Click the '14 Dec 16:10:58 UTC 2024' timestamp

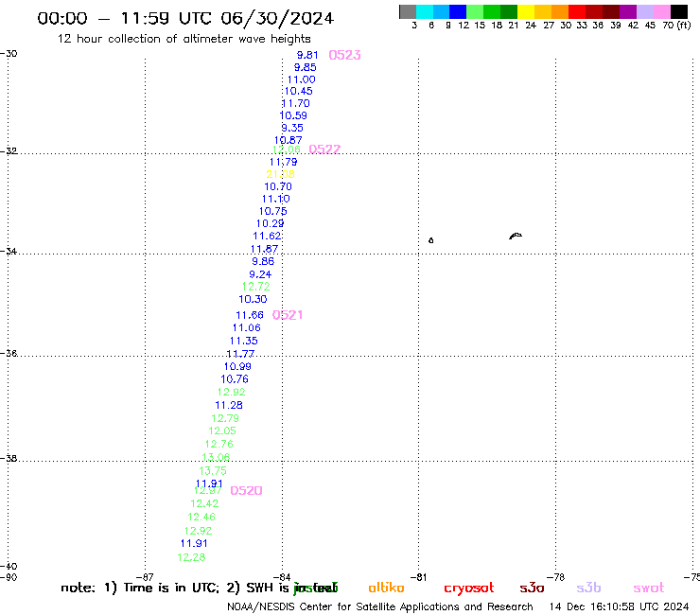[619, 606]
